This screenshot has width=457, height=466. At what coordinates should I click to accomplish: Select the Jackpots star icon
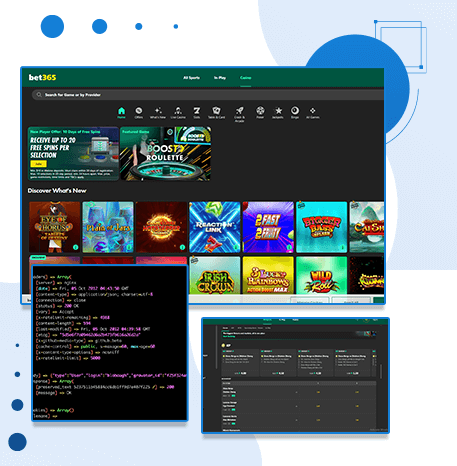tap(278, 112)
